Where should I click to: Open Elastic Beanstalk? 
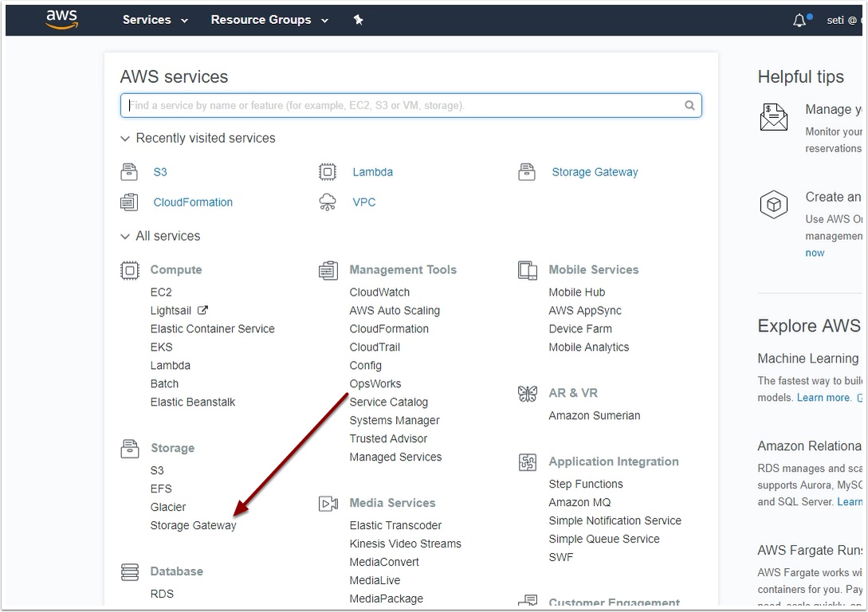[x=193, y=402]
